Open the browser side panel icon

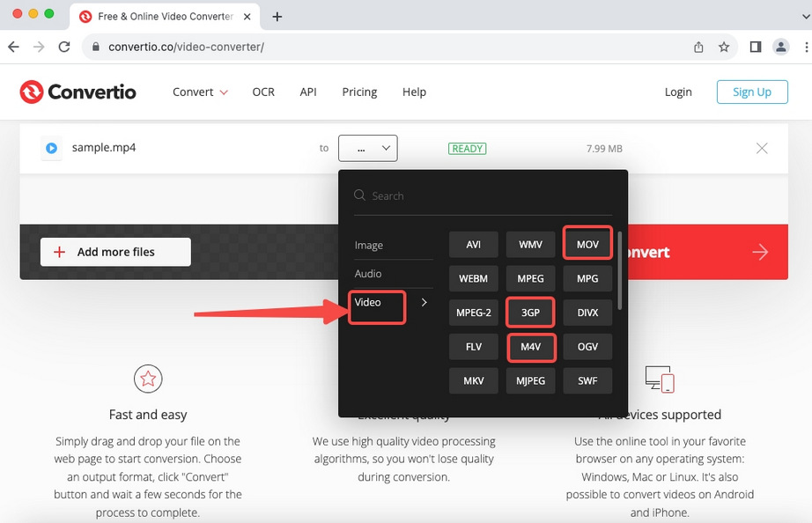point(756,48)
